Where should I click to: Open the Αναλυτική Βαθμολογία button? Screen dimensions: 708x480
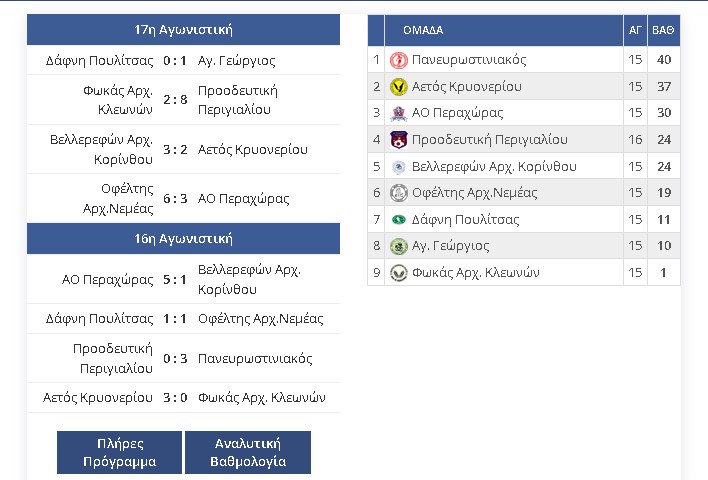click(248, 452)
